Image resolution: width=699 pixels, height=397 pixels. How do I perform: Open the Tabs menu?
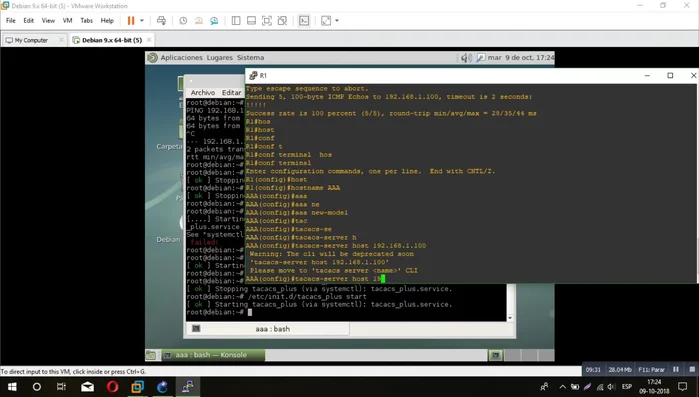tap(86, 20)
